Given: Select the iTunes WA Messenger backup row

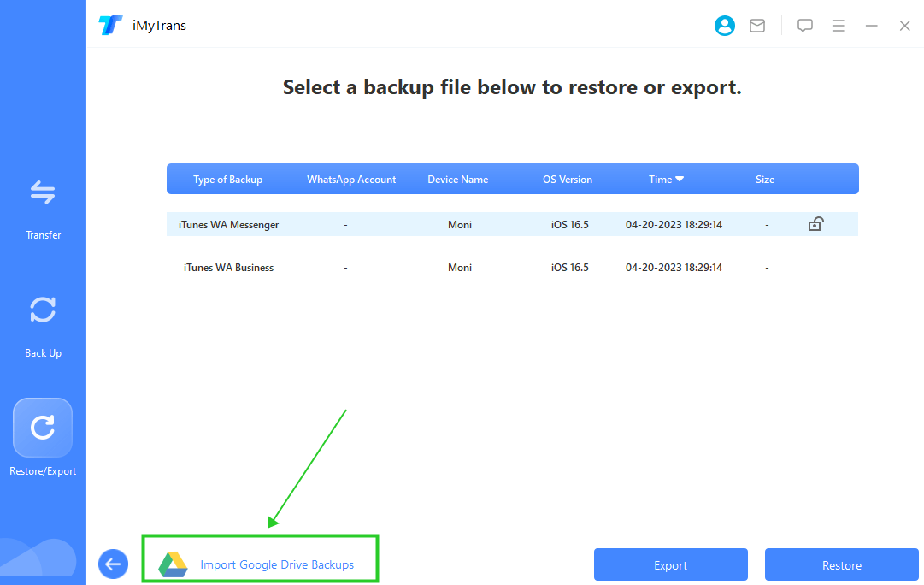Looking at the screenshot, I should pyautogui.click(x=512, y=224).
